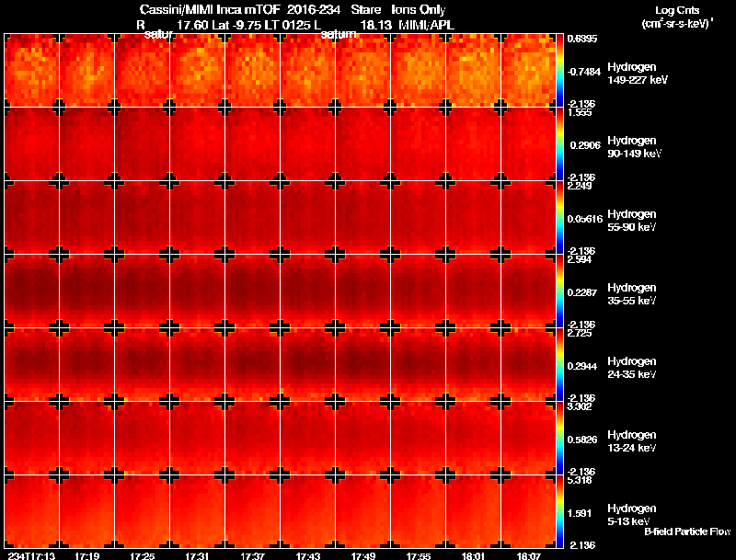Click the color bar beside Hydrogen 13-24 keV

tap(559, 439)
